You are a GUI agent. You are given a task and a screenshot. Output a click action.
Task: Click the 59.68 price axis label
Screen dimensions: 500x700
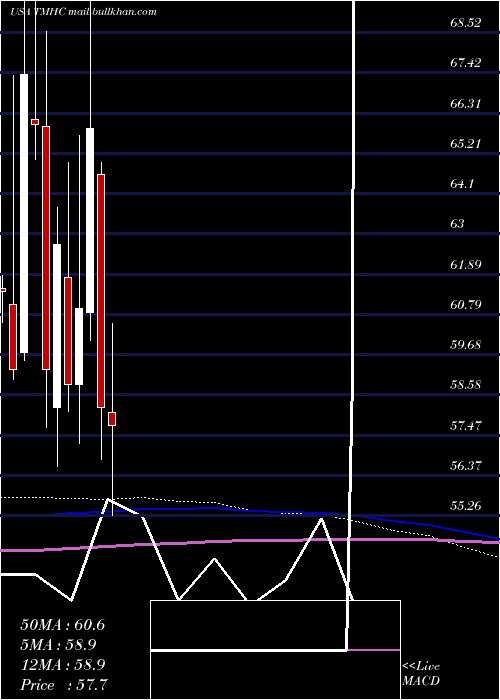[466, 345]
